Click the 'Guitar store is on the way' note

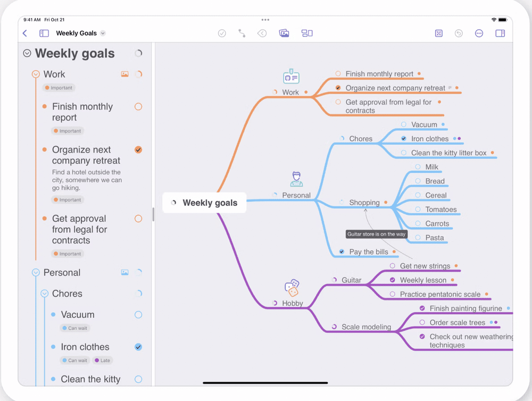coord(376,234)
